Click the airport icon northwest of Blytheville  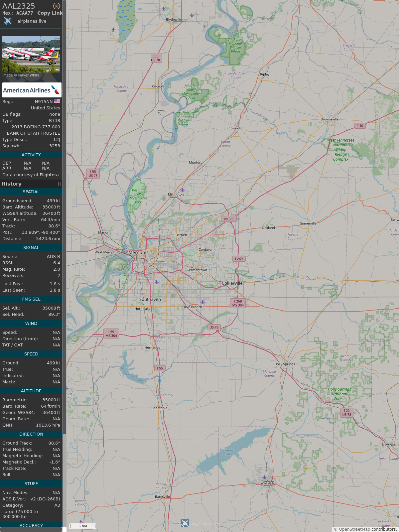164,9
